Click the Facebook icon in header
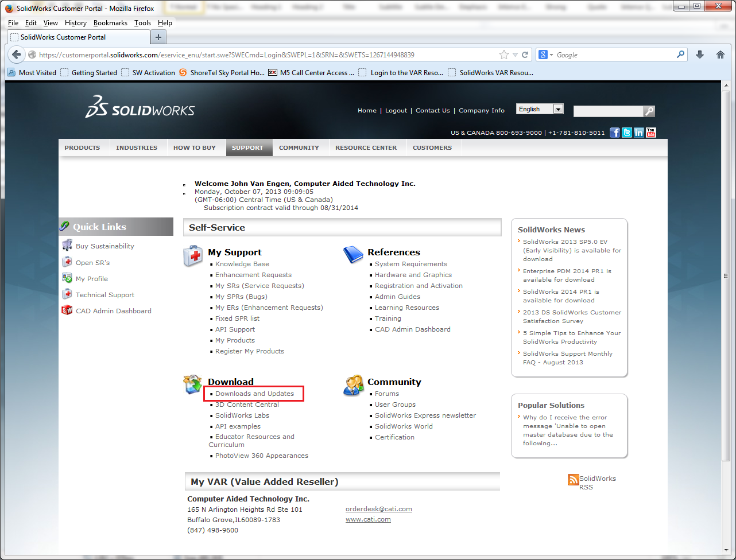The image size is (736, 560). [615, 133]
